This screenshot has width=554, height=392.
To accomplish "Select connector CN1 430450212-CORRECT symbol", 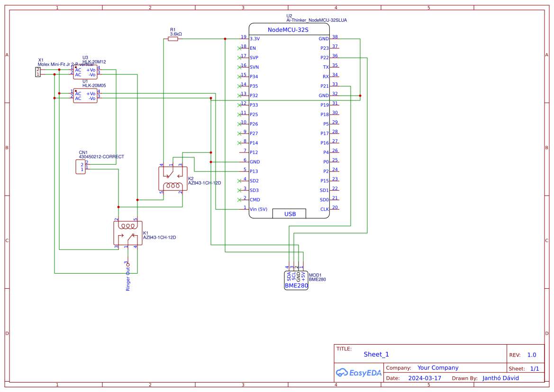I will pos(81,166).
